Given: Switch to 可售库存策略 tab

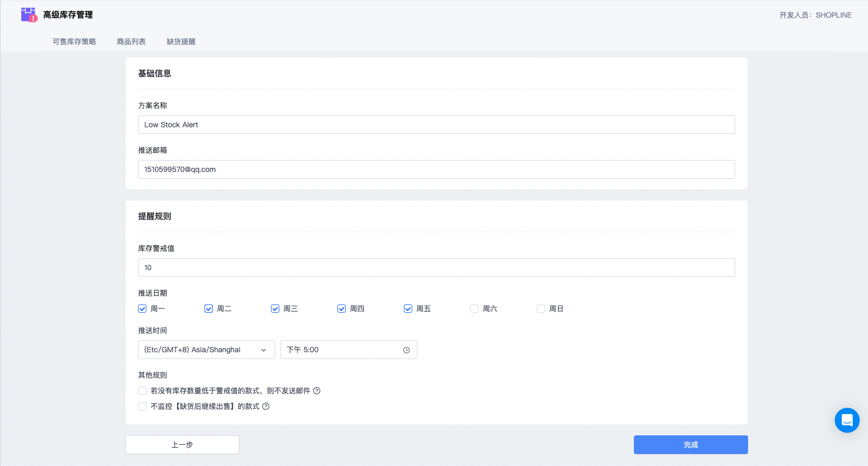Looking at the screenshot, I should click(x=74, y=42).
